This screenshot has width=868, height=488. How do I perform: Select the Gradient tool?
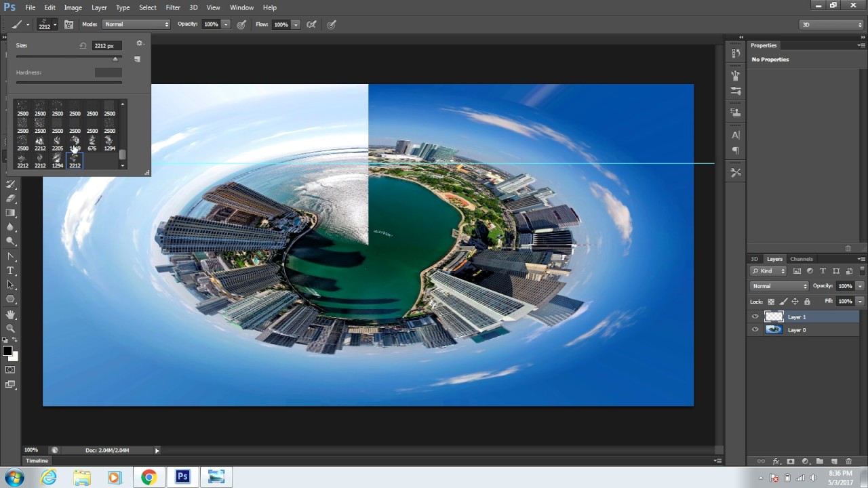[x=11, y=213]
